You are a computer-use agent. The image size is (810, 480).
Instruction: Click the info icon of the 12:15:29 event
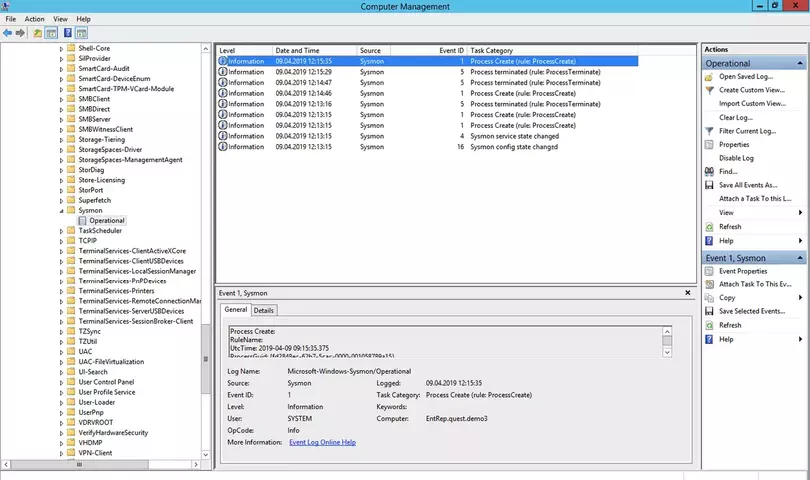[x=223, y=72]
